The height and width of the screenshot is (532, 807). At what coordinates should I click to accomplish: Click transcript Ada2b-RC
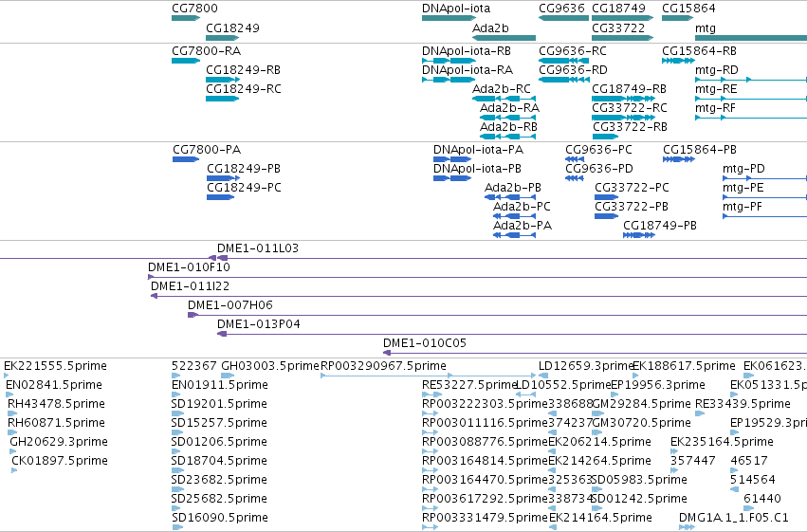click(504, 99)
